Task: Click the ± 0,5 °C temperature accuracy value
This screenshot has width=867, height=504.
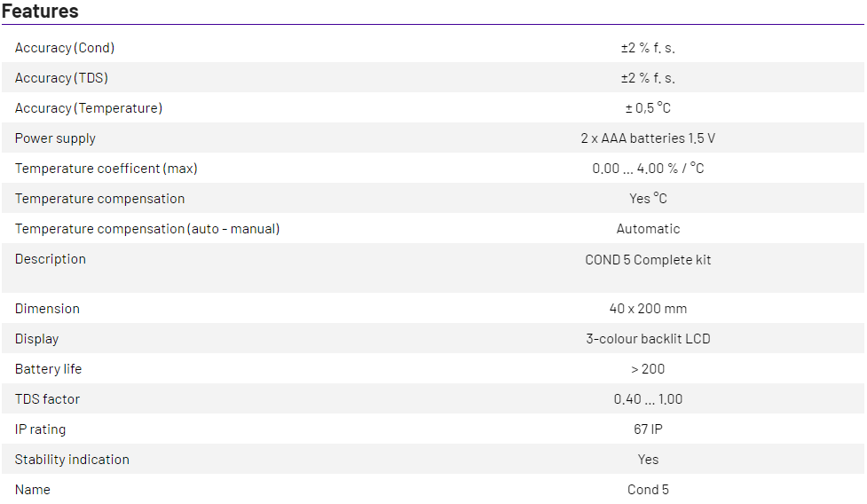Action: tap(648, 108)
